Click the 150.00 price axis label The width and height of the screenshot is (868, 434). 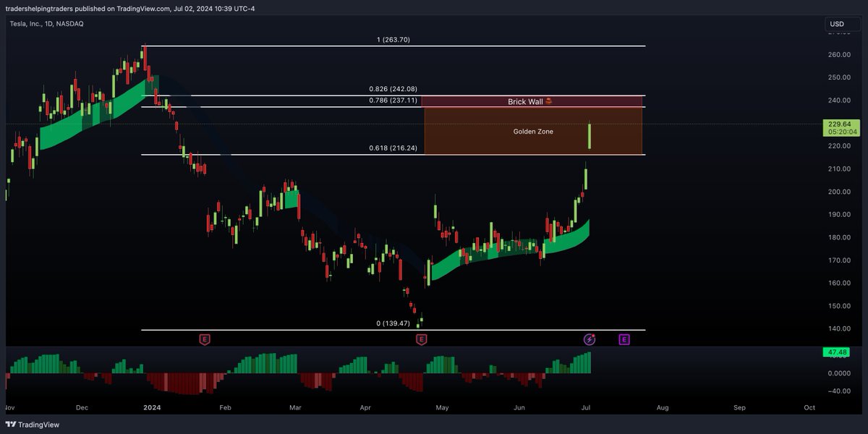(840, 306)
